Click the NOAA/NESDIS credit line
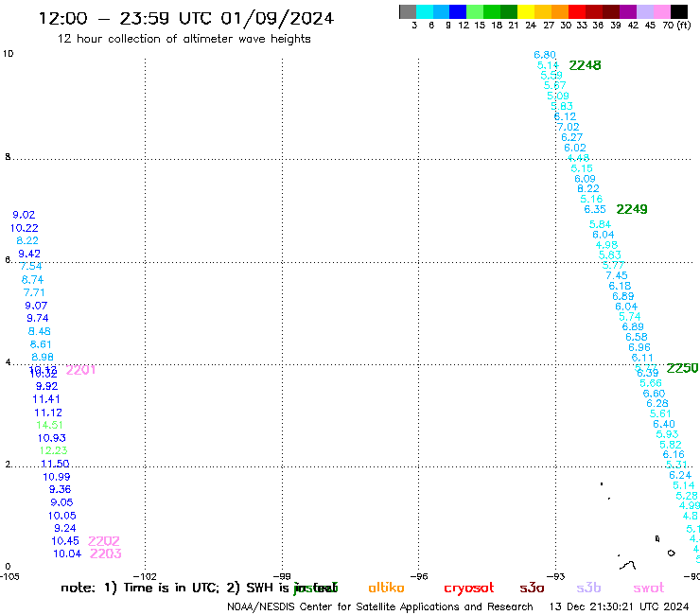The height and width of the screenshot is (615, 700). pyautogui.click(x=380, y=607)
